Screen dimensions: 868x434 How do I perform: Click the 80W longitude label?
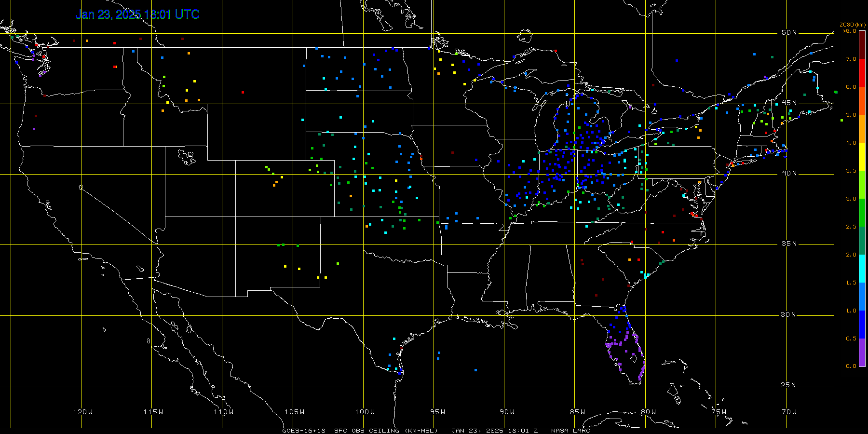point(648,412)
